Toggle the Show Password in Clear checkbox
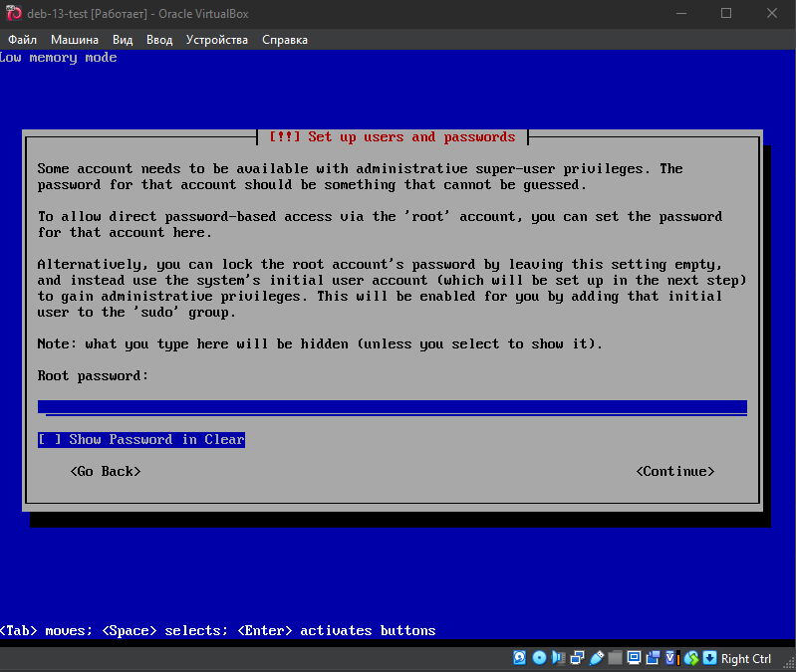The width and height of the screenshot is (796, 672). [46, 440]
